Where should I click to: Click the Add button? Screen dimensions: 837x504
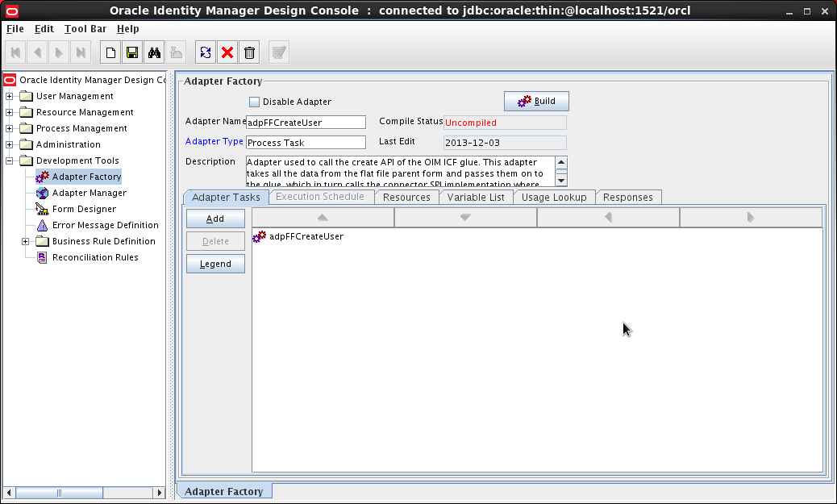(x=215, y=219)
